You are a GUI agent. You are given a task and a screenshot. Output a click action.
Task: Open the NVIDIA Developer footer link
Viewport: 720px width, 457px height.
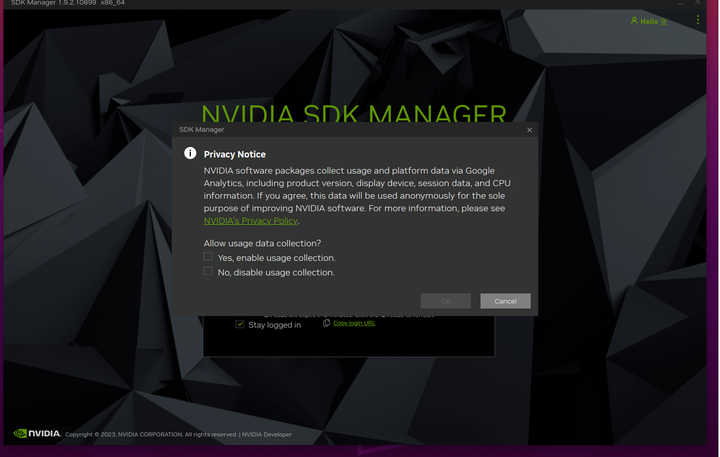coord(266,434)
